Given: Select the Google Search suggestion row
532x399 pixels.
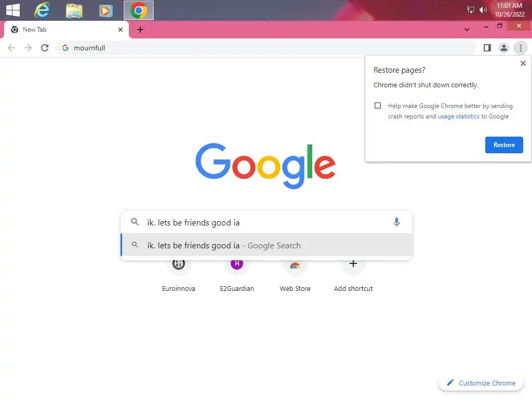Looking at the screenshot, I should pos(267,245).
